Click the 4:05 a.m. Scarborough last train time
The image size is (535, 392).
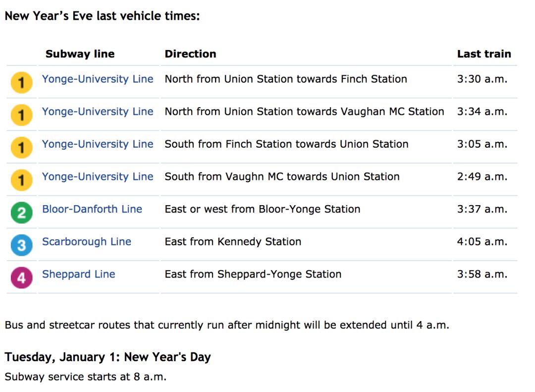click(482, 242)
